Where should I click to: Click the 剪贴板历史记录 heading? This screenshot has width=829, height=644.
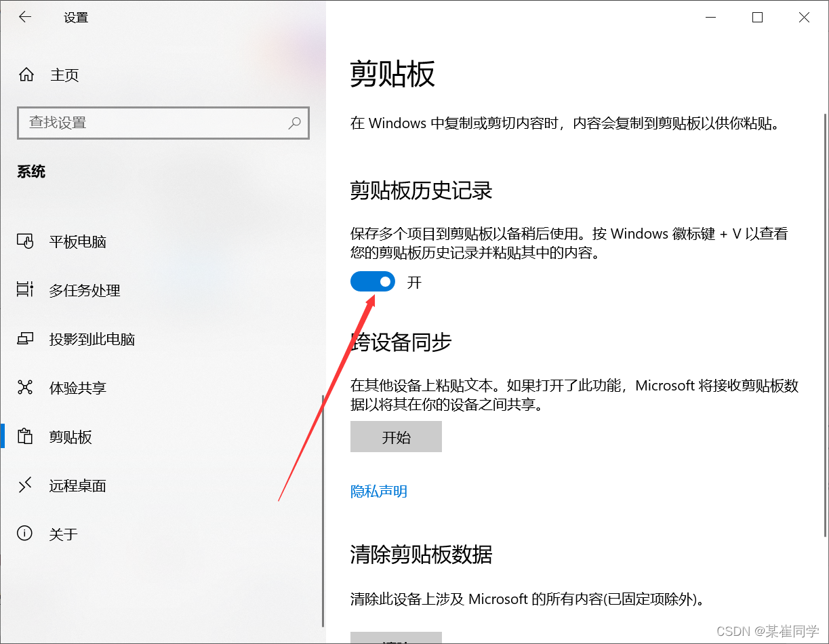pyautogui.click(x=421, y=190)
